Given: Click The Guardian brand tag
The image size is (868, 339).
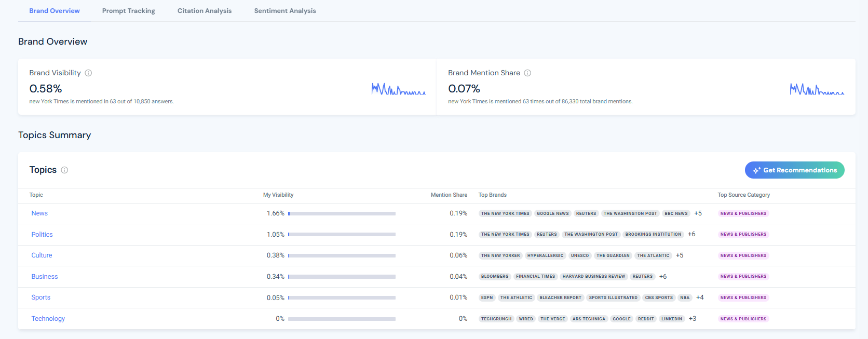Looking at the screenshot, I should tap(613, 255).
